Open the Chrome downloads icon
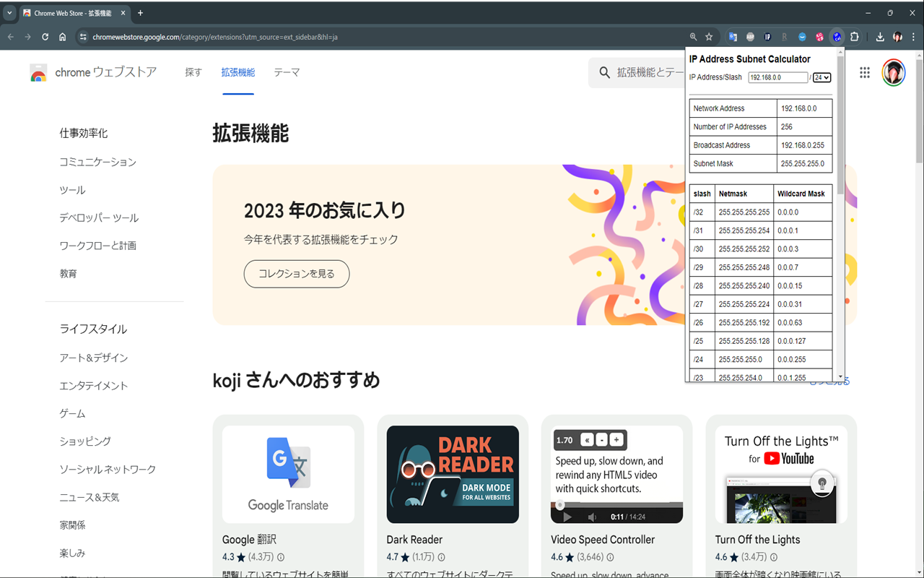Image resolution: width=924 pixels, height=578 pixels. 880,37
